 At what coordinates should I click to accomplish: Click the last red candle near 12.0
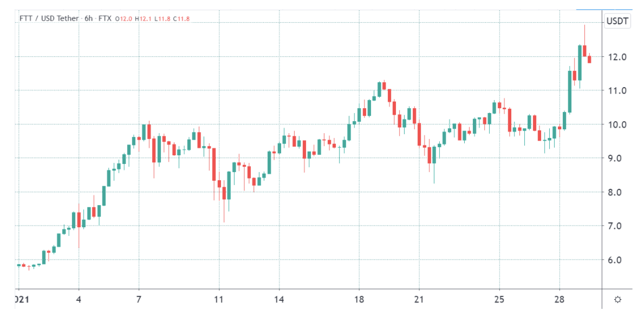(x=589, y=60)
